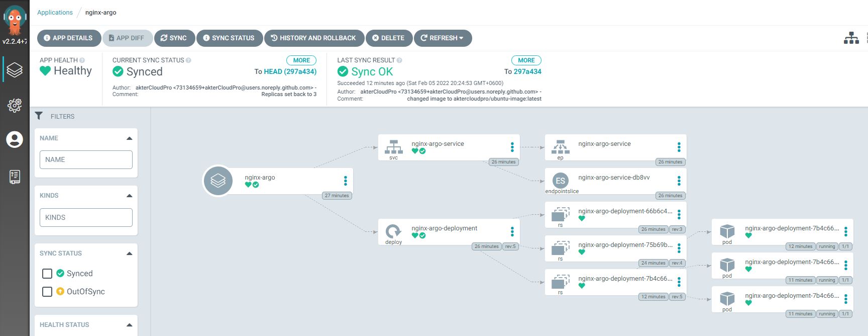Screen dimensions: 868x336
Task: Focus the NAME filter input field
Action: [86, 160]
